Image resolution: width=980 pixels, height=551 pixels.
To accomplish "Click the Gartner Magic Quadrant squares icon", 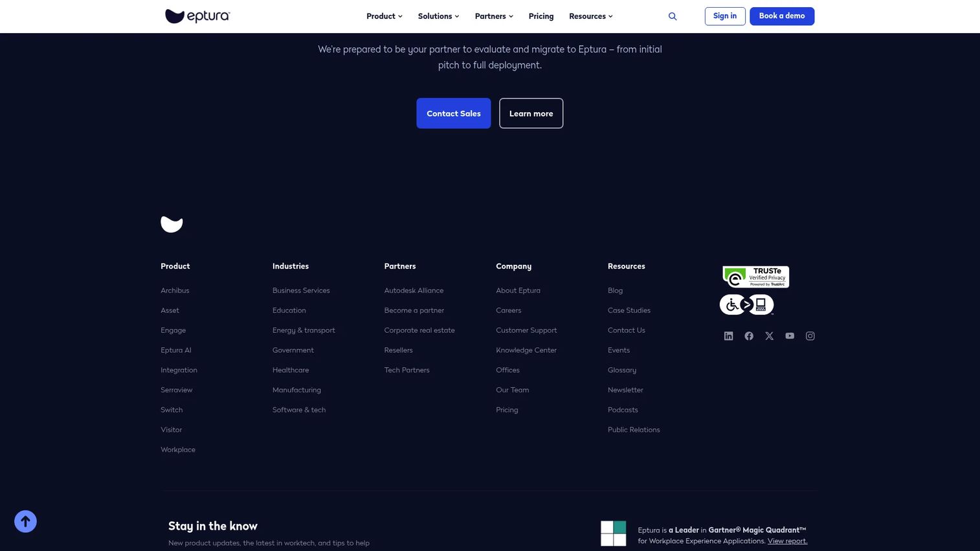I will (x=613, y=534).
